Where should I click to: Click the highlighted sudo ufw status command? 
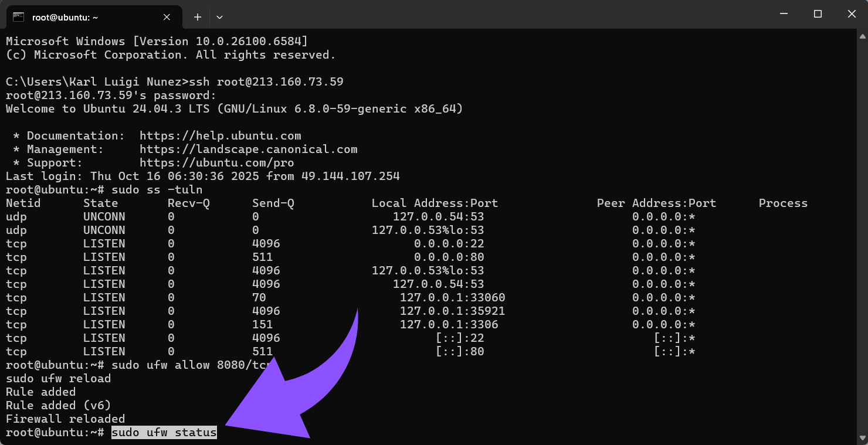(x=164, y=433)
